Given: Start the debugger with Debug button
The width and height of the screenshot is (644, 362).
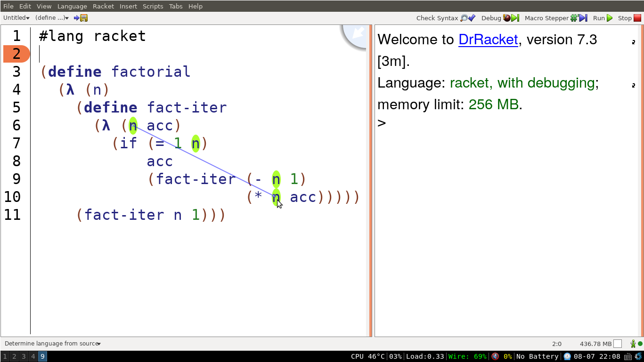Looking at the screenshot, I should click(500, 18).
